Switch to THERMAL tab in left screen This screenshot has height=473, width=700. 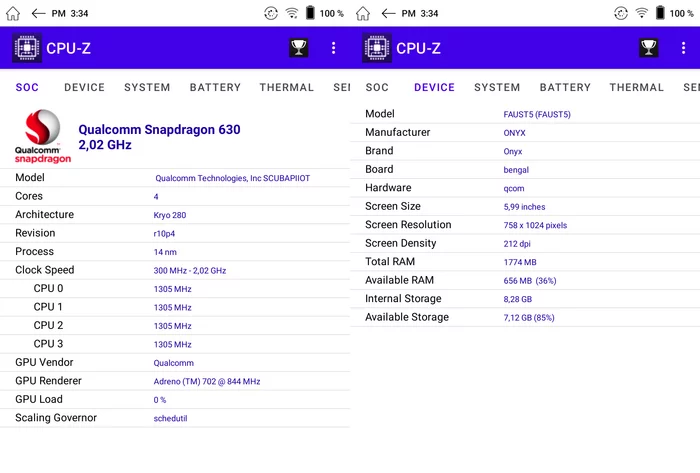287,87
